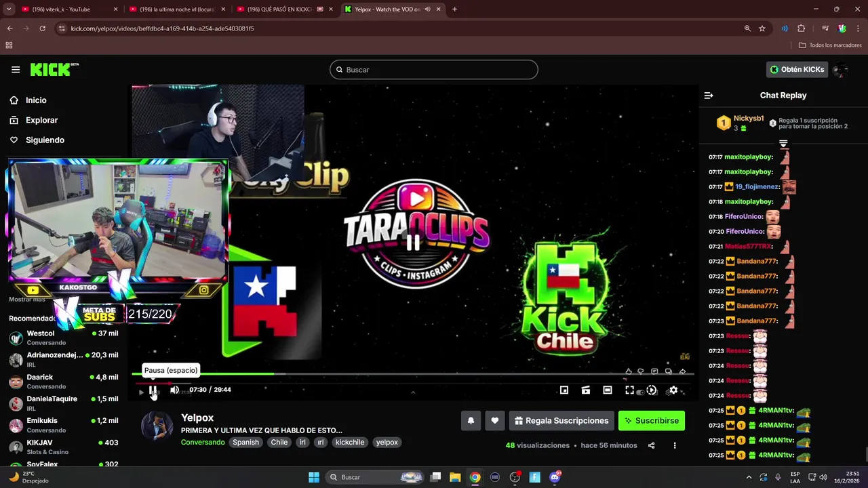This screenshot has height=488, width=868.
Task: Select the Spanish tag
Action: click(246, 442)
